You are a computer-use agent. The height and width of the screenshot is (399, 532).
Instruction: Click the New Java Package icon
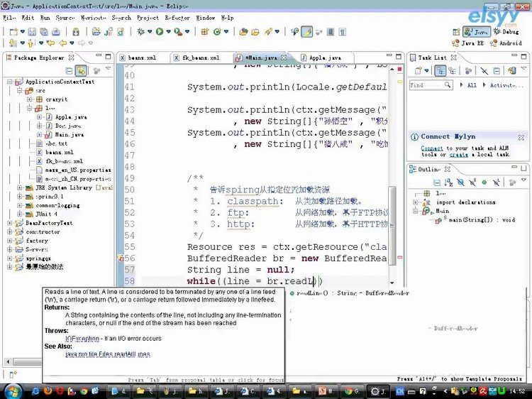pos(204,32)
